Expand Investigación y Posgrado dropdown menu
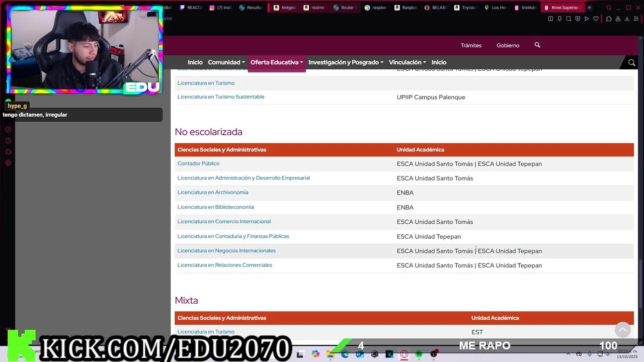Image resolution: width=644 pixels, height=362 pixels. pyautogui.click(x=346, y=62)
